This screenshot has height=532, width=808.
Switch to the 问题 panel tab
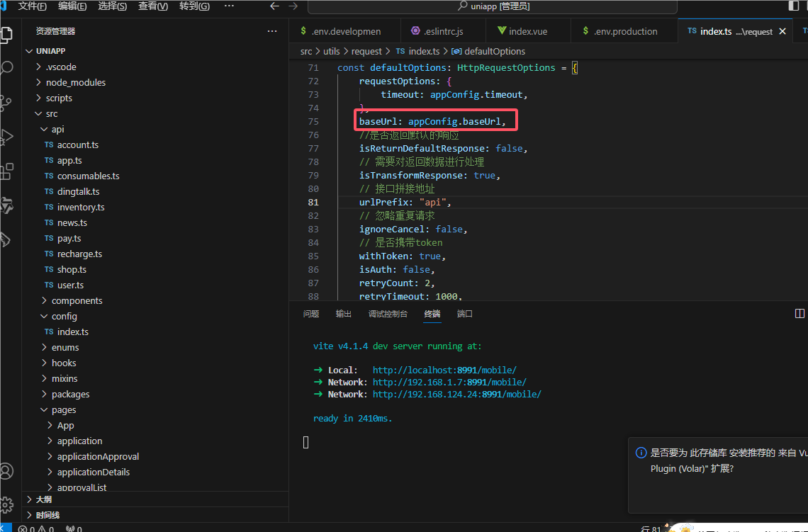[311, 314]
